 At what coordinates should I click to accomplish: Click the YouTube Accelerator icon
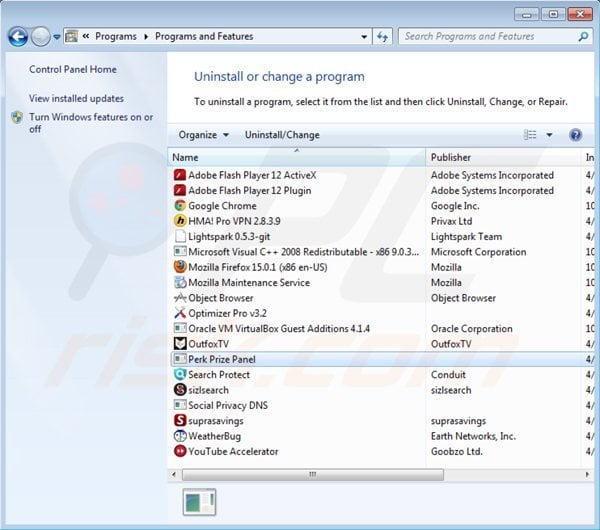coord(180,451)
